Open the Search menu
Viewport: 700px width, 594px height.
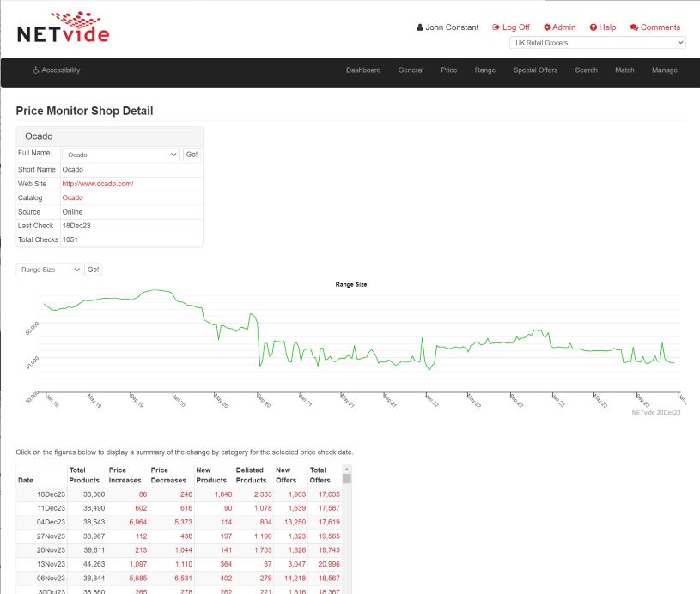pos(586,70)
